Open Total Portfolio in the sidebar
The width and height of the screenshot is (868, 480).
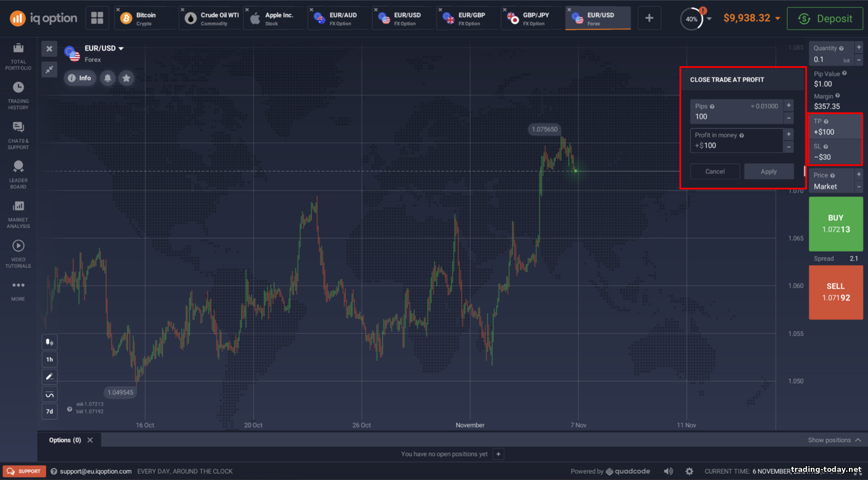pos(19,56)
